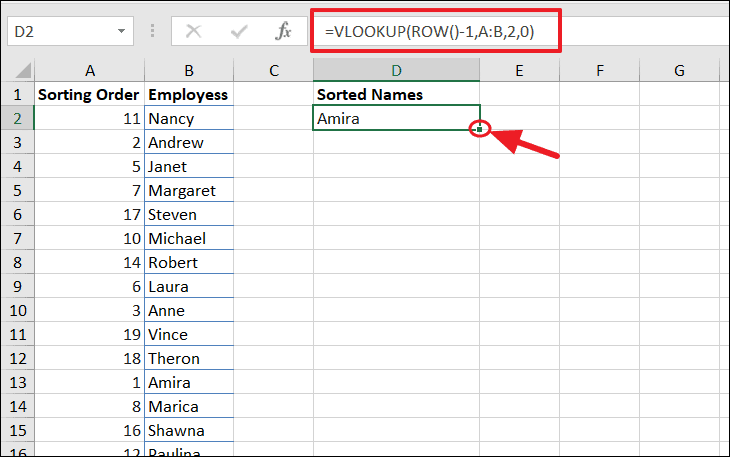Image resolution: width=730 pixels, height=457 pixels.
Task: Click the Name Box showing D2
Action: coord(70,31)
